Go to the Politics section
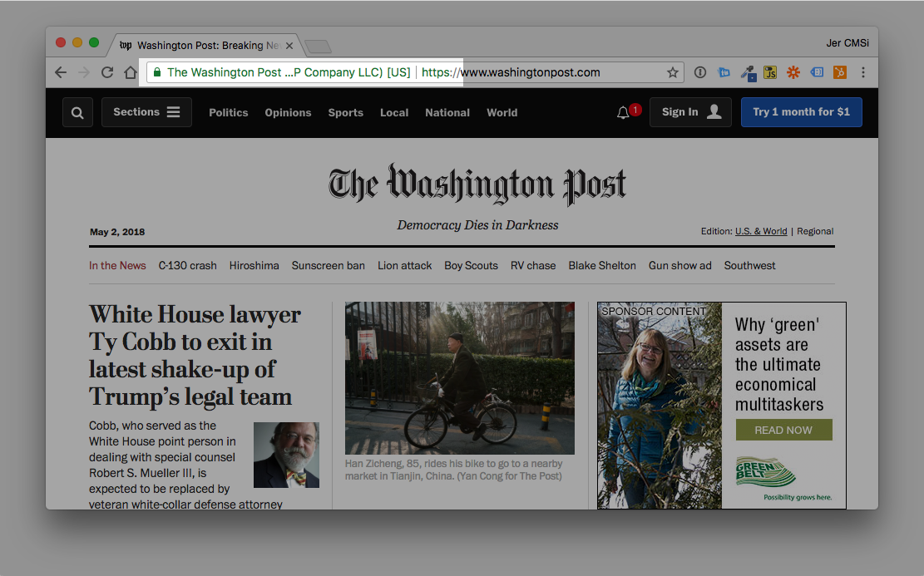The width and height of the screenshot is (924, 576). pyautogui.click(x=229, y=112)
